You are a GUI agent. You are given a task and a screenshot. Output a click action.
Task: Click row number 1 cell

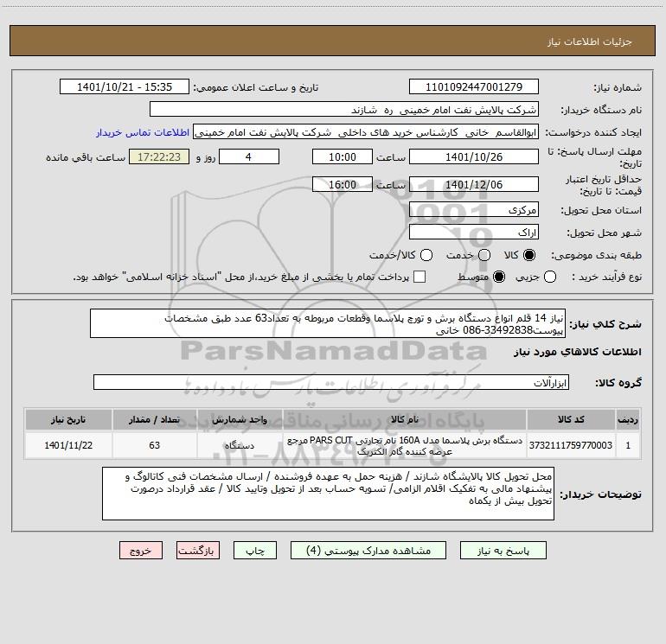pyautogui.click(x=628, y=445)
